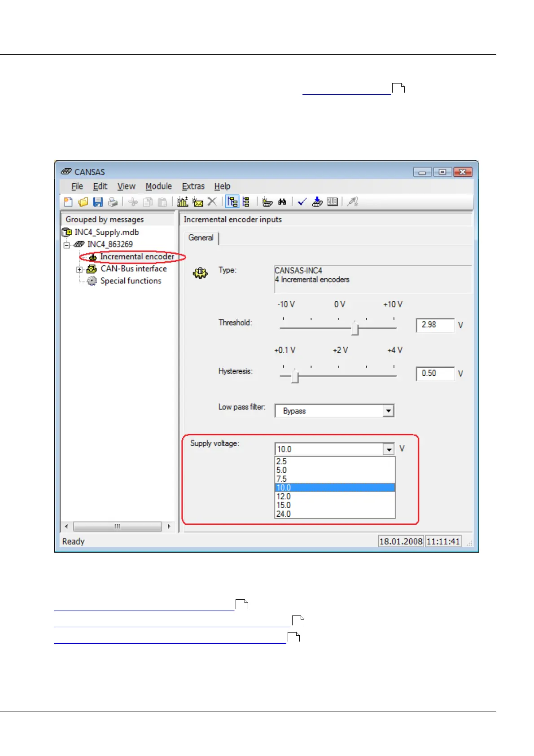Click the 11:11:41 time in status bar
The height and width of the screenshot is (756, 534).
pos(443,541)
